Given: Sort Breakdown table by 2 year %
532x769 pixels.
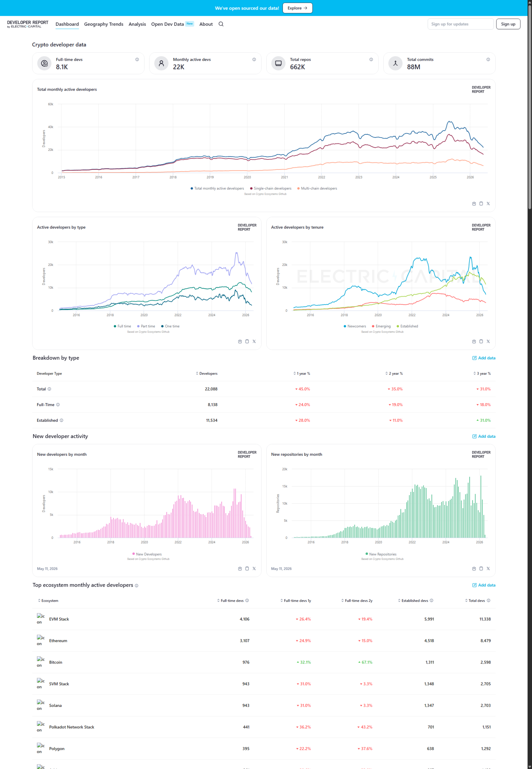Looking at the screenshot, I should (x=394, y=373).
